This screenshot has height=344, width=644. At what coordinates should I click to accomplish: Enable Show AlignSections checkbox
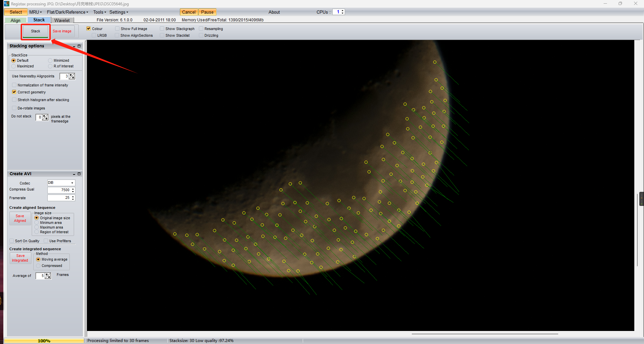point(117,35)
